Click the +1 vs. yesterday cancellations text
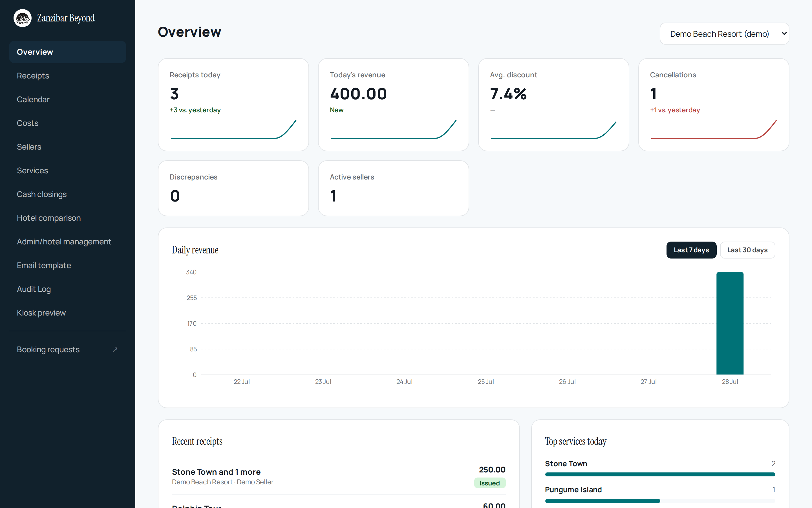Image resolution: width=812 pixels, height=508 pixels. click(675, 110)
